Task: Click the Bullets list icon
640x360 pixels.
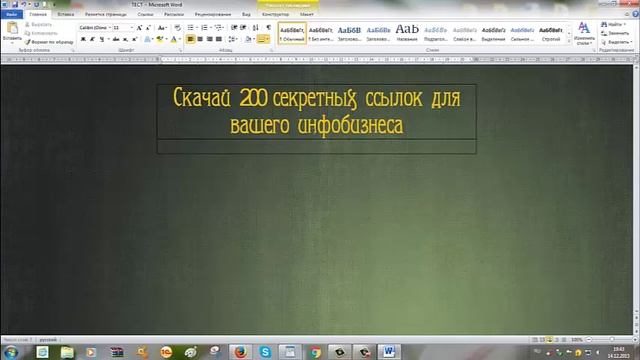Action: click(x=191, y=28)
